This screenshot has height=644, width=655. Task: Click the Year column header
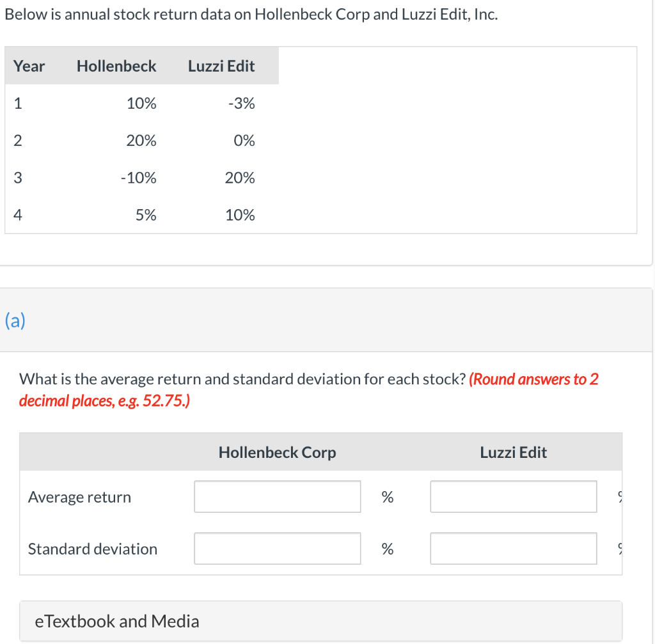29,66
